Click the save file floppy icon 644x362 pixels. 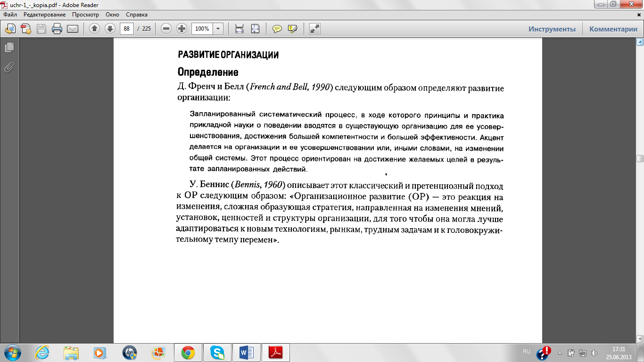click(x=41, y=29)
